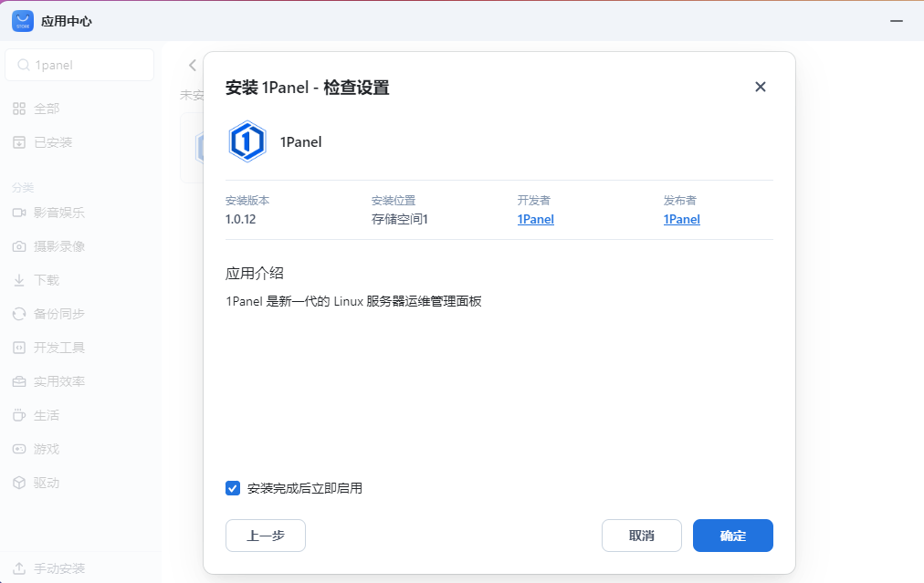Click 确定 to confirm installation
Viewport: 924px width, 583px height.
coord(732,536)
